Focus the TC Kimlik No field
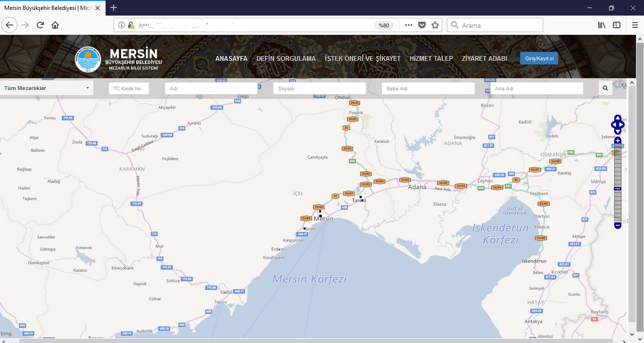 tap(129, 89)
